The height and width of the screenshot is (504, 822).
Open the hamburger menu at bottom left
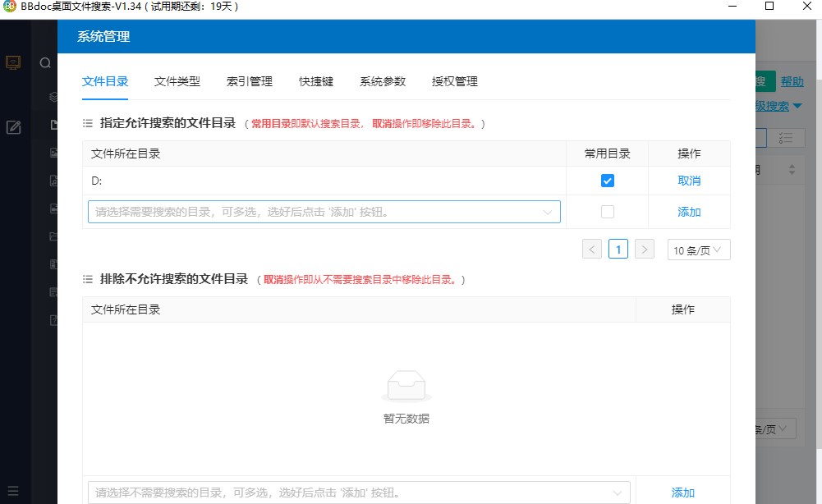pyautogui.click(x=13, y=491)
